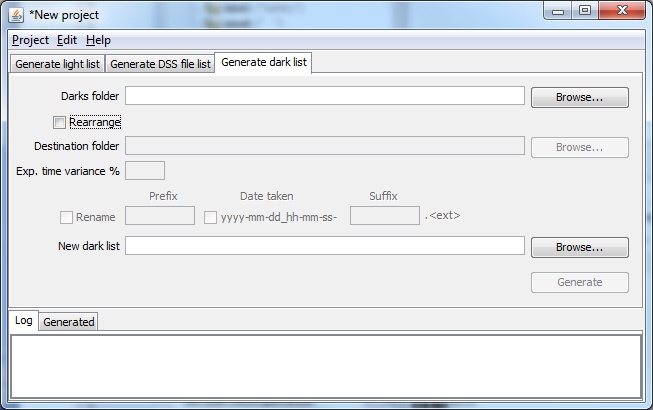
Task: Click the Exp. time variance % field
Action: tap(145, 171)
